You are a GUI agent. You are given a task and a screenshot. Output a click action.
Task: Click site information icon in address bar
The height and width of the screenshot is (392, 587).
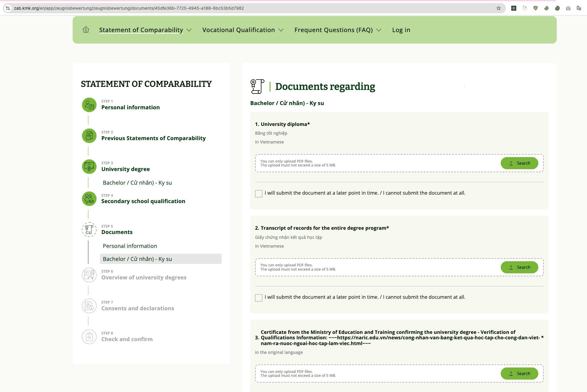(x=8, y=8)
